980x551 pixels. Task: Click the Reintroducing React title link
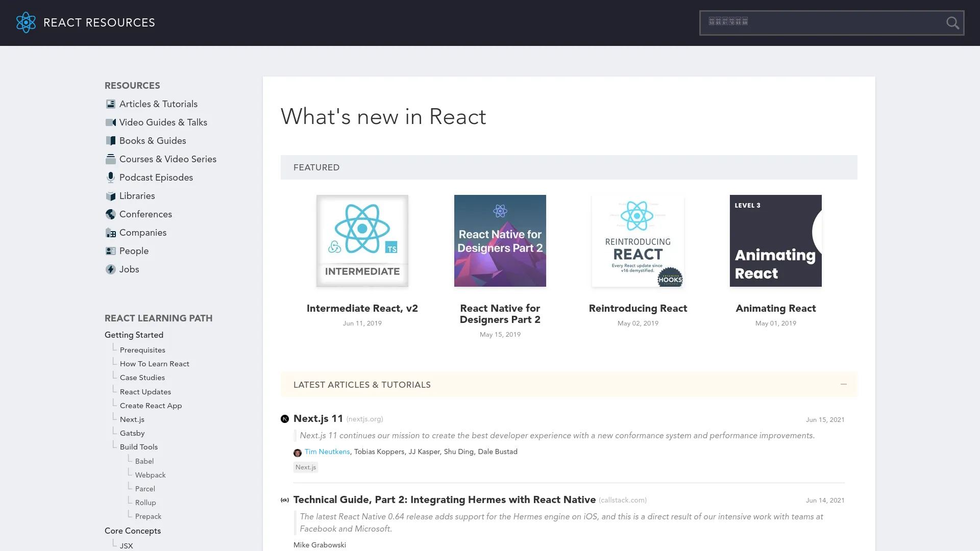coord(638,309)
